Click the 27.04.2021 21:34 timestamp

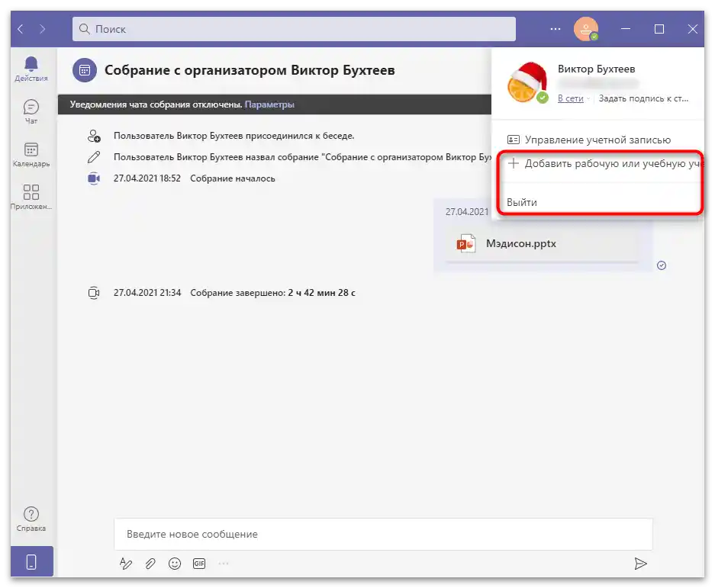point(147,293)
